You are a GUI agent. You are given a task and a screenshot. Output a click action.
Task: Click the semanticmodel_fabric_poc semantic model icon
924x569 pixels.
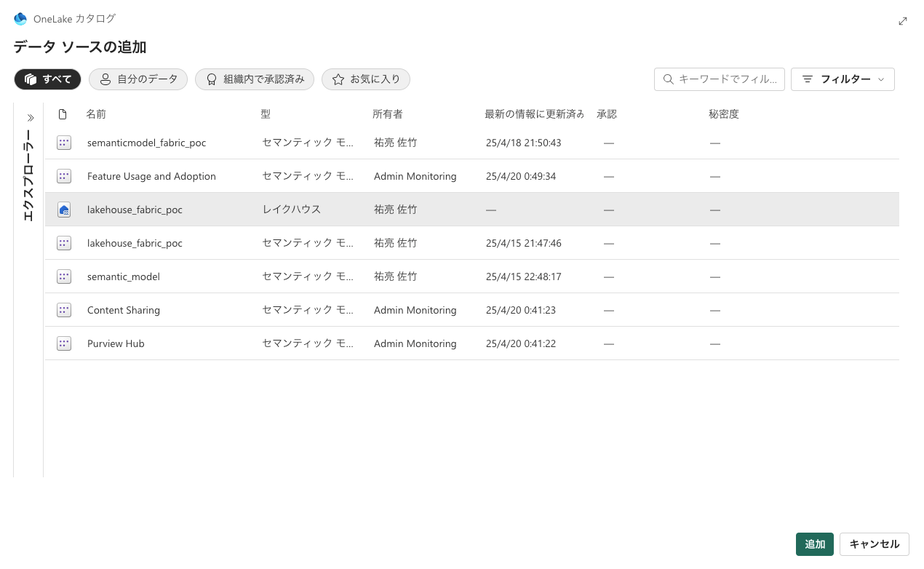[64, 143]
